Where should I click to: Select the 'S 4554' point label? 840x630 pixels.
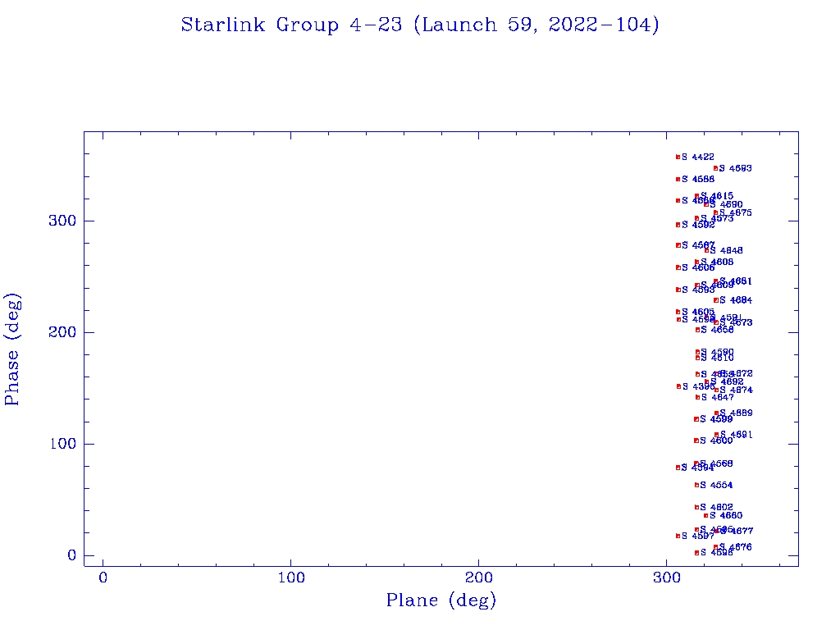point(716,485)
